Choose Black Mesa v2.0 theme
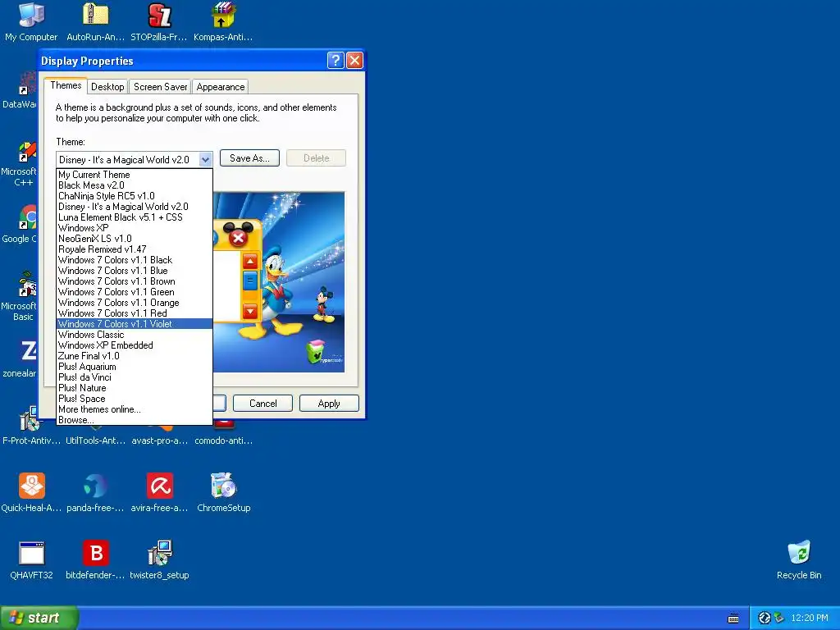Viewport: 840px width, 630px height. (135, 185)
